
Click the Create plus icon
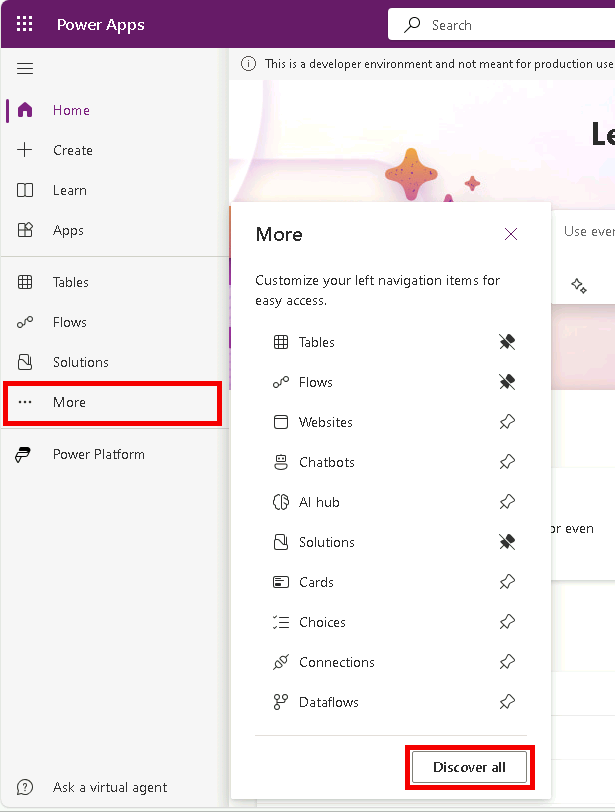pyautogui.click(x=24, y=150)
